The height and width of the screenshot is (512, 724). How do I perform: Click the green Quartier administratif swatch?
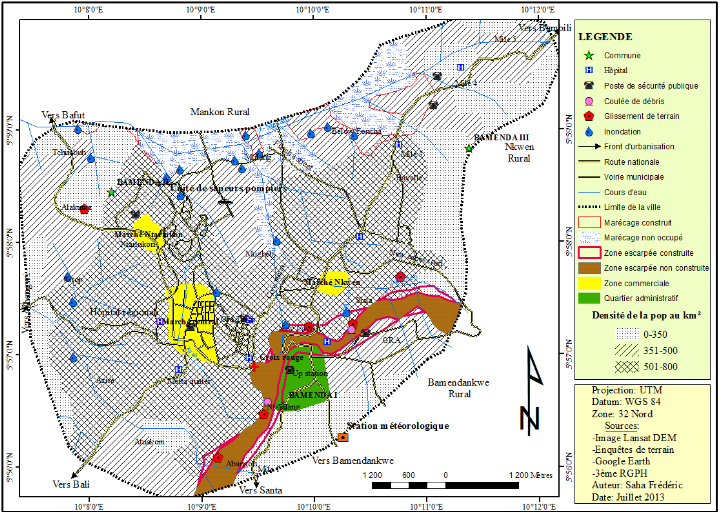(590, 298)
